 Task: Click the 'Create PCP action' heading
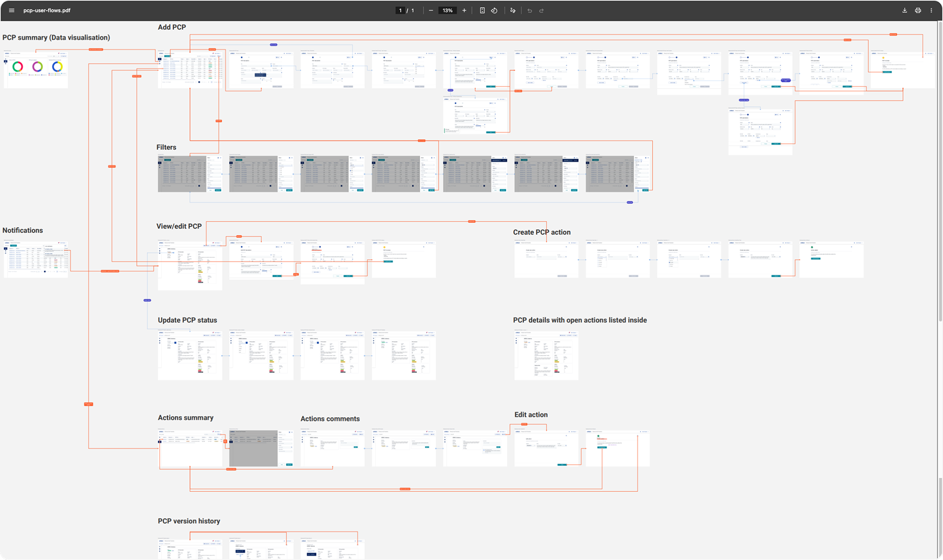coord(542,232)
